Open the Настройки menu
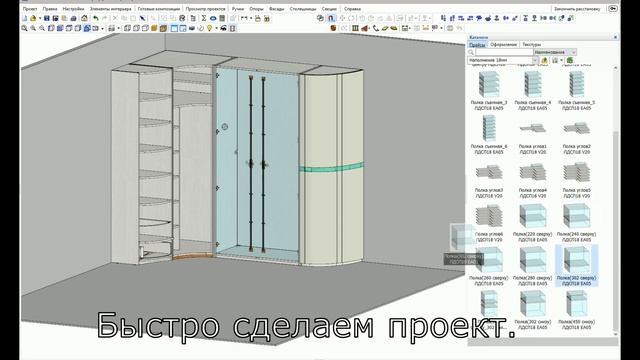The width and height of the screenshot is (640, 360). tap(73, 9)
